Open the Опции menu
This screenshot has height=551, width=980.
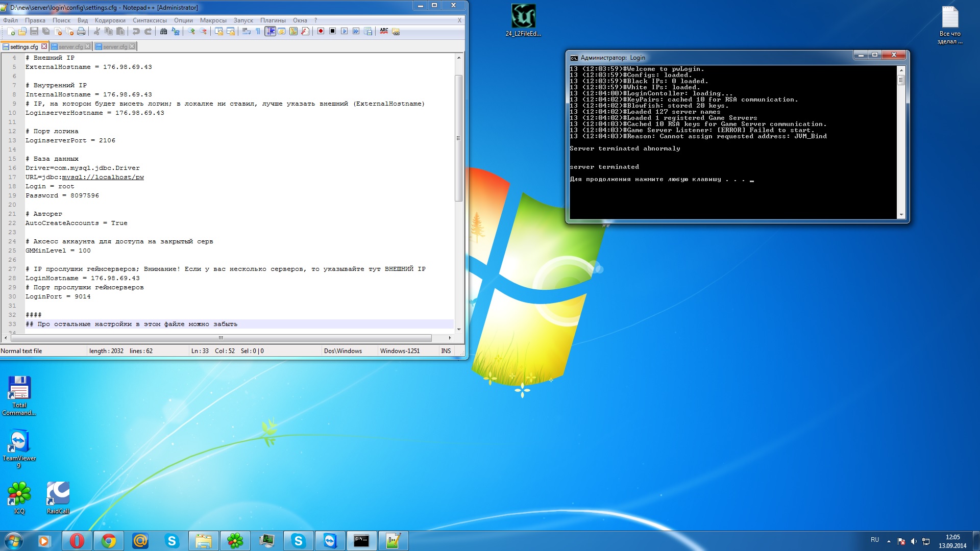183,20
